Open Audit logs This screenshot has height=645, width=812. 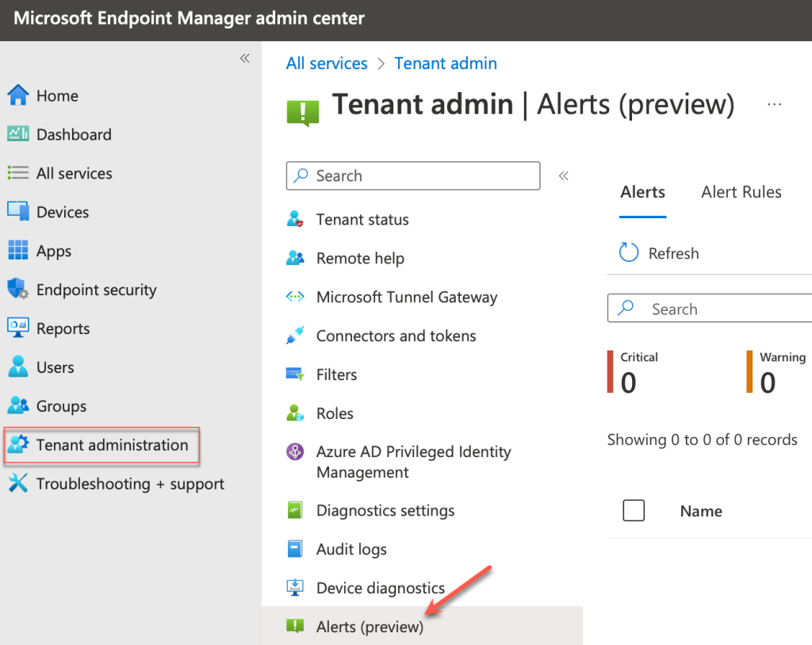pos(351,550)
